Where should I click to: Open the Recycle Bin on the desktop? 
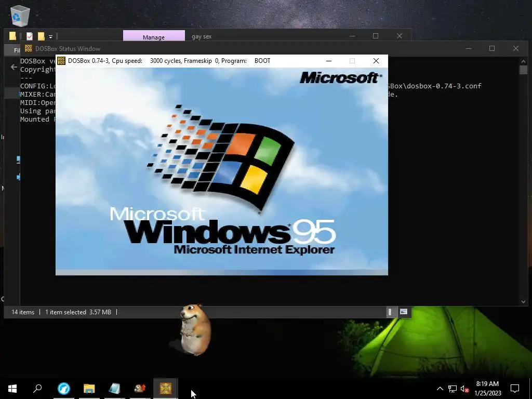pos(20,15)
